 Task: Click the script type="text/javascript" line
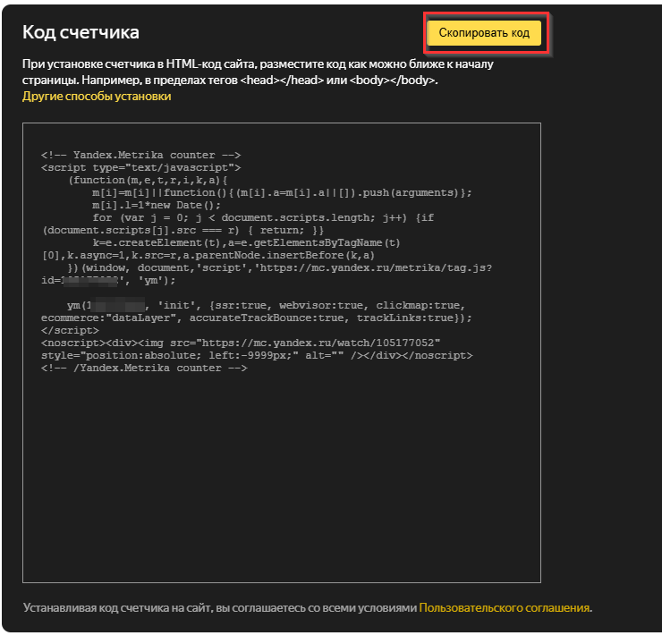point(140,167)
